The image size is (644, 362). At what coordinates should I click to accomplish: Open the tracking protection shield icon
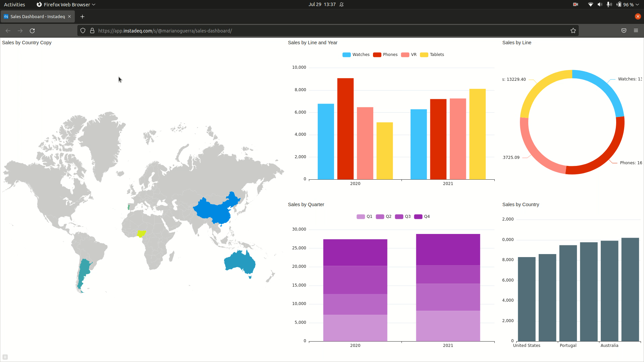tap(83, 31)
